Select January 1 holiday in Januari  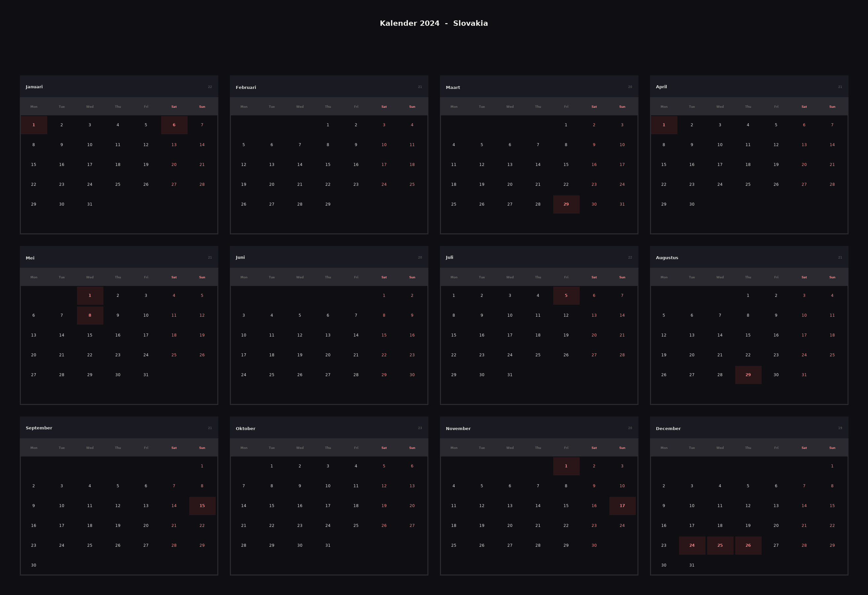(x=34, y=125)
